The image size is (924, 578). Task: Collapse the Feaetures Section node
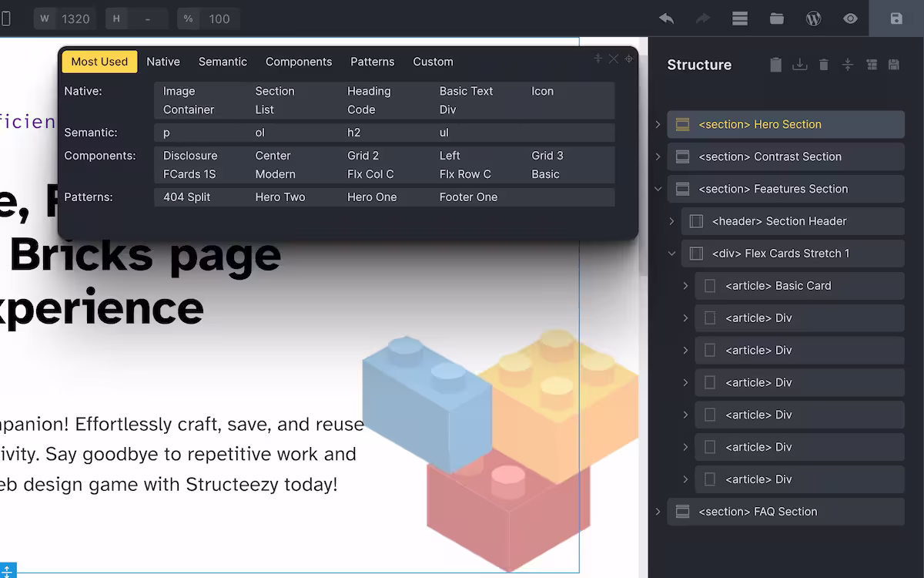point(658,189)
